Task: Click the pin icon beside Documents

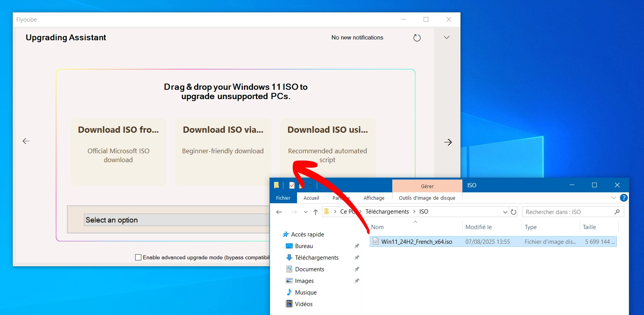Action: [357, 269]
